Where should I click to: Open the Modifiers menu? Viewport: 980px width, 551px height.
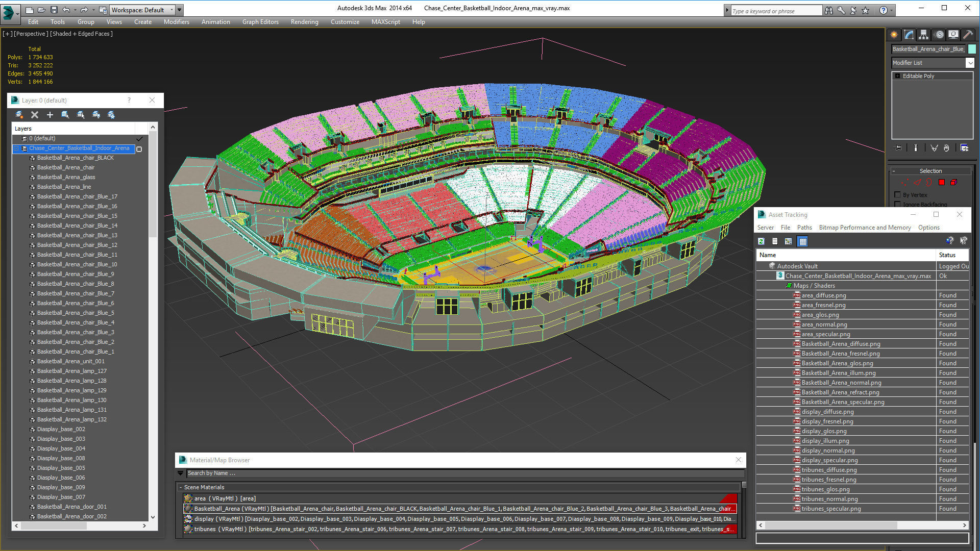coord(177,22)
